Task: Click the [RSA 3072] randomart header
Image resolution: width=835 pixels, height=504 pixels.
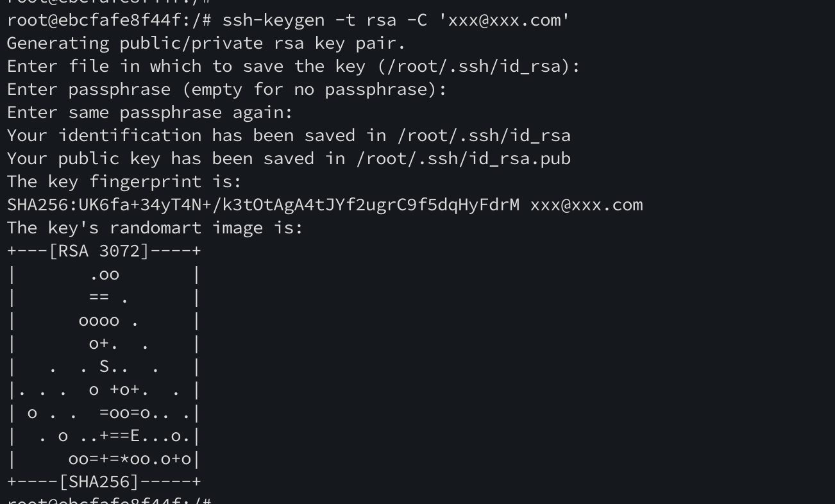Action: [x=99, y=251]
